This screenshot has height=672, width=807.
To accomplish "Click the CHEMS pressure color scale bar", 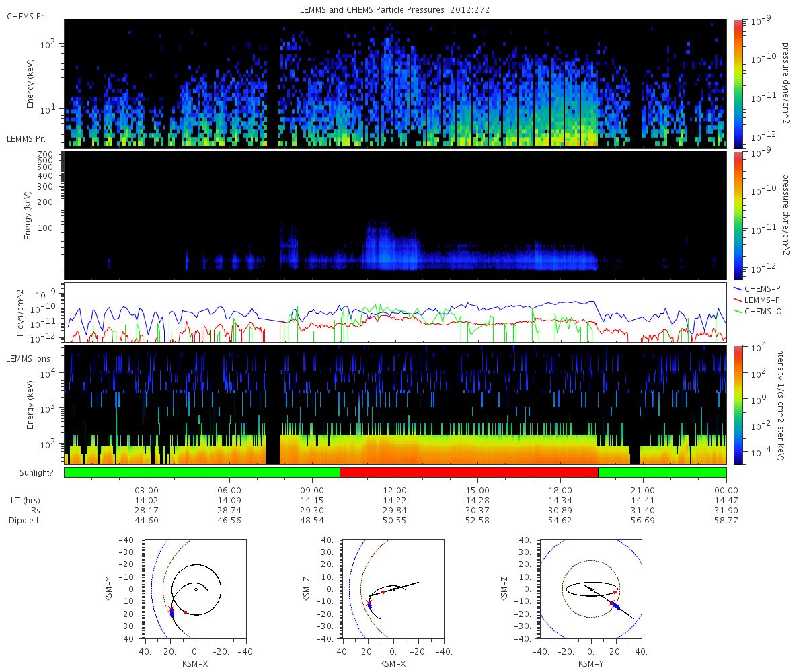I will tap(738, 83).
